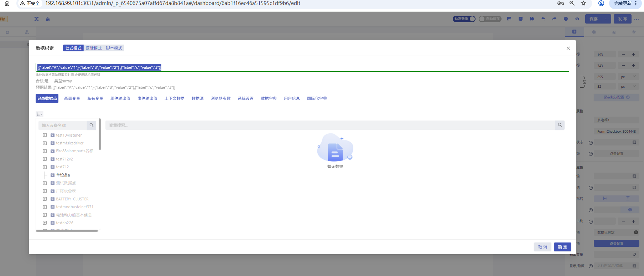Open the 画面变量 tab
This screenshot has height=276, width=644.
(72, 98)
